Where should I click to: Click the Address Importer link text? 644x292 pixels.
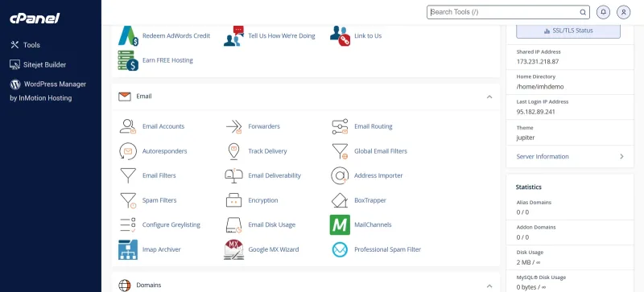(x=378, y=175)
